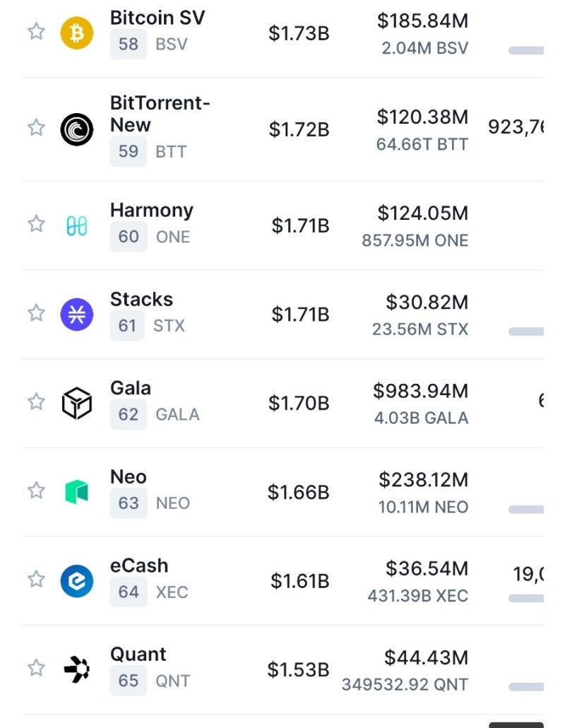Click the Gala cube logo
Screen dimensions: 565x728
(x=76, y=403)
